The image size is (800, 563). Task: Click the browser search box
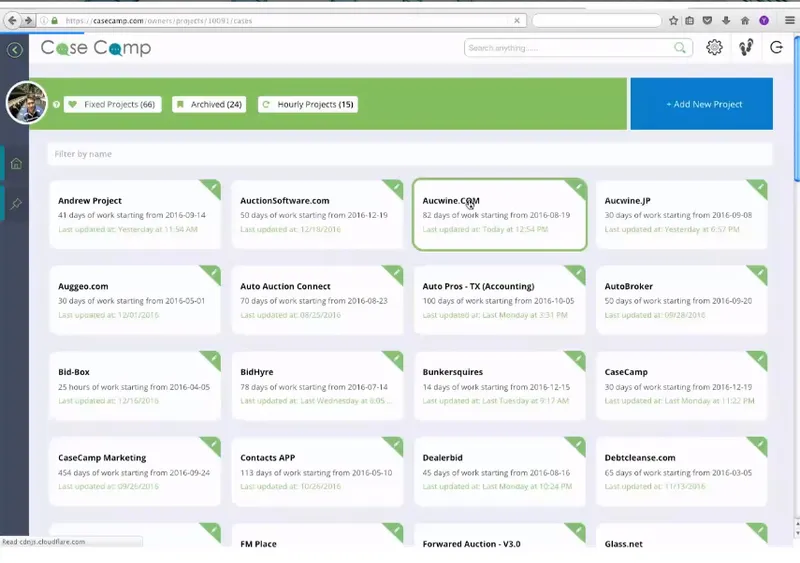point(596,20)
